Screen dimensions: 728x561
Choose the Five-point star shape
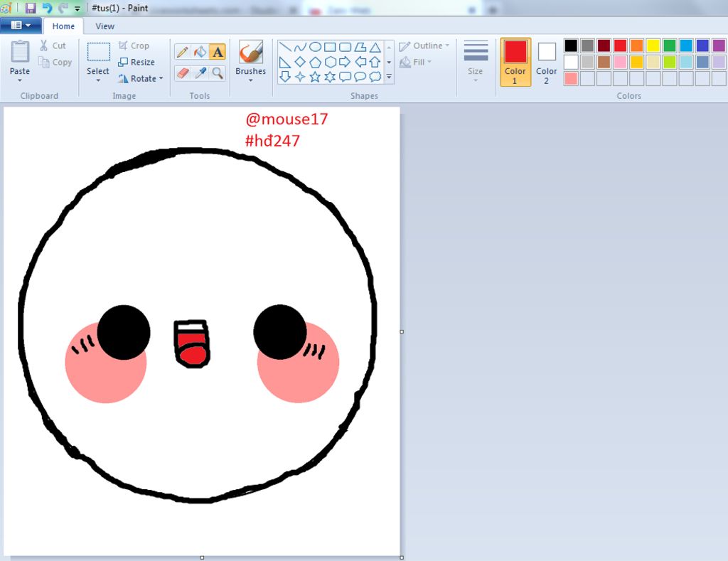(315, 77)
